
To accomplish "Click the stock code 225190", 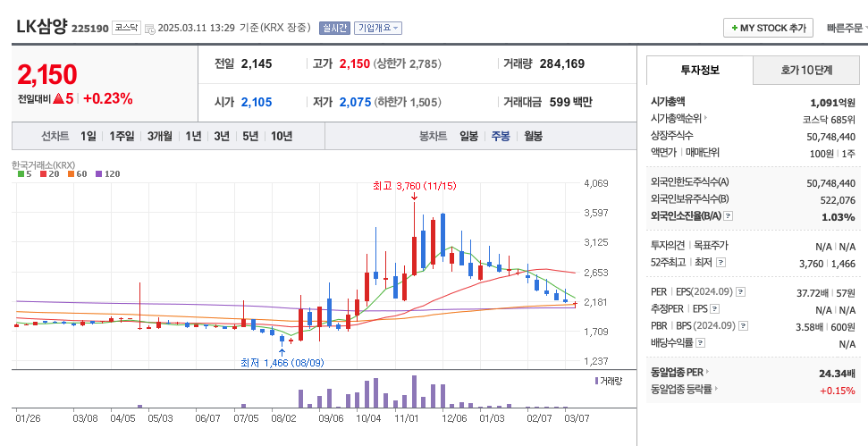I will click(x=90, y=29).
